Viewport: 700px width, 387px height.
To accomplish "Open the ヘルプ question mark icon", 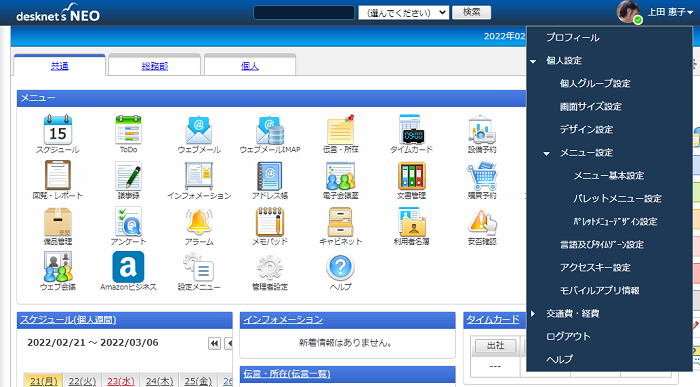I will point(340,267).
